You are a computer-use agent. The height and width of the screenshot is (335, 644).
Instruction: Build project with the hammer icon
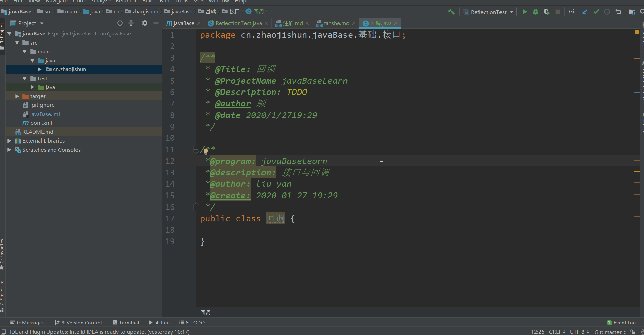pyautogui.click(x=451, y=12)
